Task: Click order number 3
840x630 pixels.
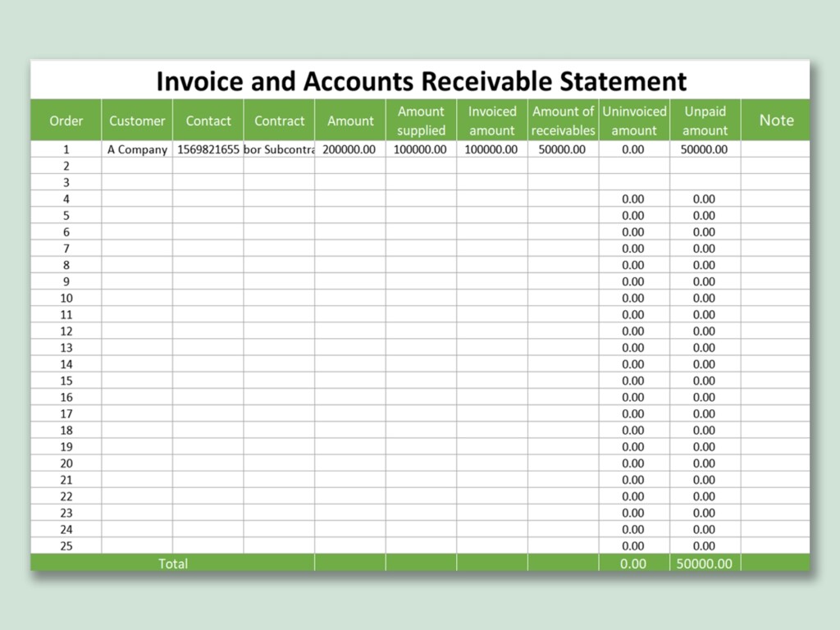Action: [x=66, y=183]
